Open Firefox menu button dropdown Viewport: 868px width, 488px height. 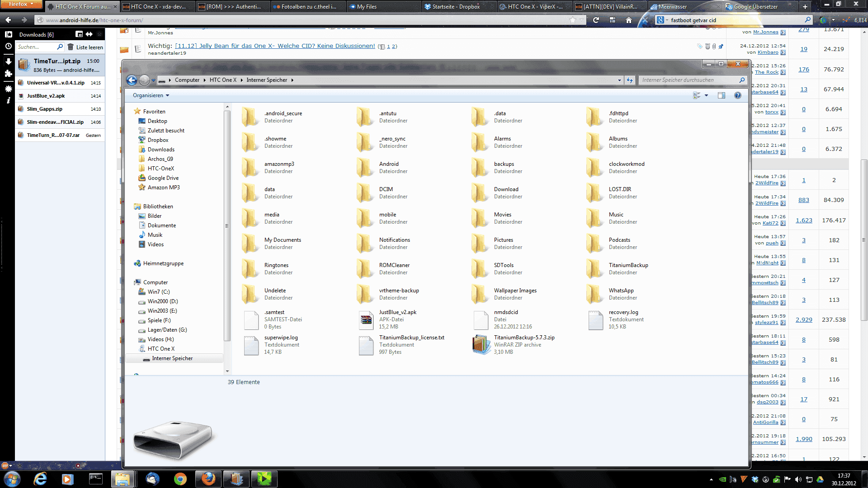(21, 4)
